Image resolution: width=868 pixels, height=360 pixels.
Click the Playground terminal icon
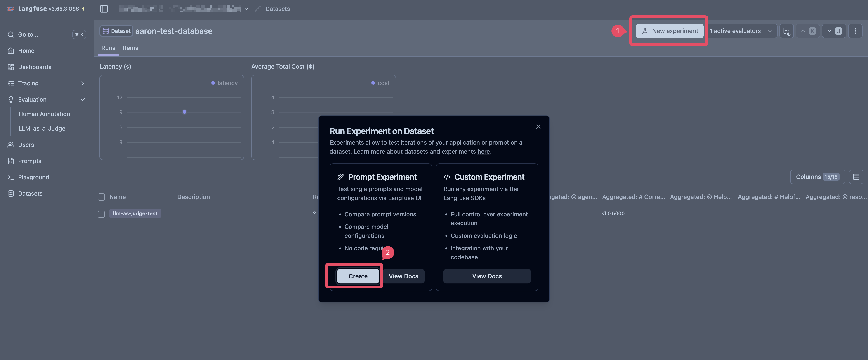(11, 177)
